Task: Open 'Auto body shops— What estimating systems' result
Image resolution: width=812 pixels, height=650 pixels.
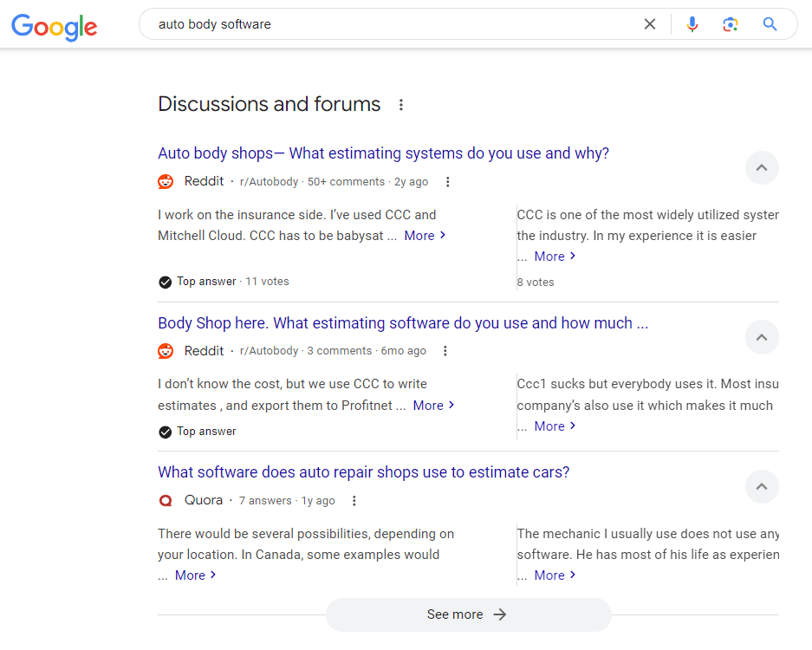Action: pos(383,153)
